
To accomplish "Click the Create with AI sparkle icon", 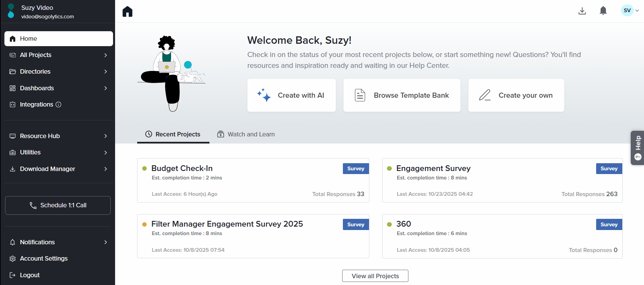I will [x=264, y=95].
